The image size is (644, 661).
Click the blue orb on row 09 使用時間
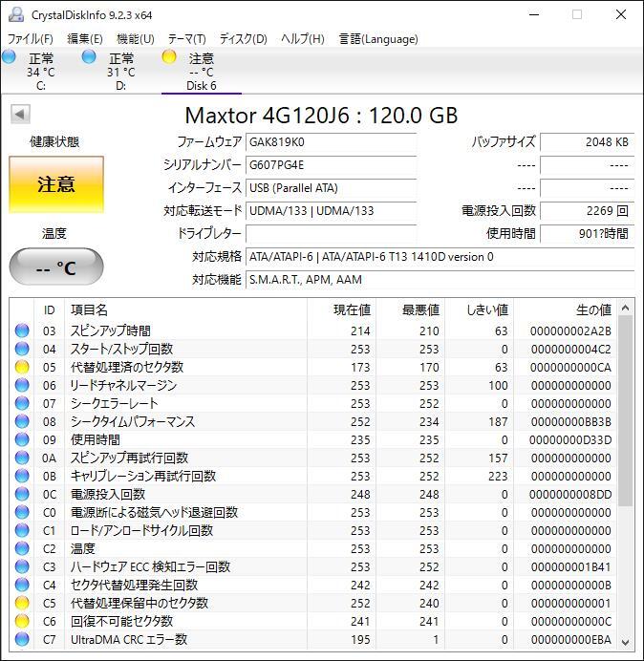[x=22, y=439]
